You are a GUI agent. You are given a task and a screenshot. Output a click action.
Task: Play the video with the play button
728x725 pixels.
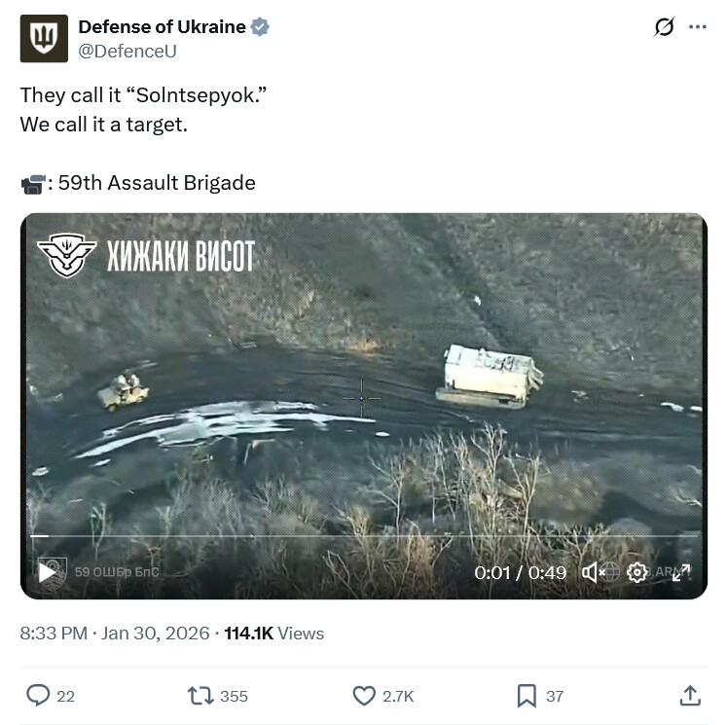47,572
